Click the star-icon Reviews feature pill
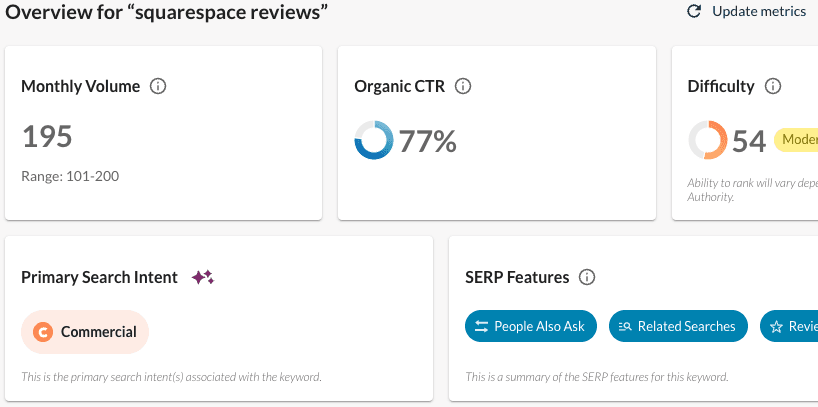Screen dimensions: 818x407 791,326
